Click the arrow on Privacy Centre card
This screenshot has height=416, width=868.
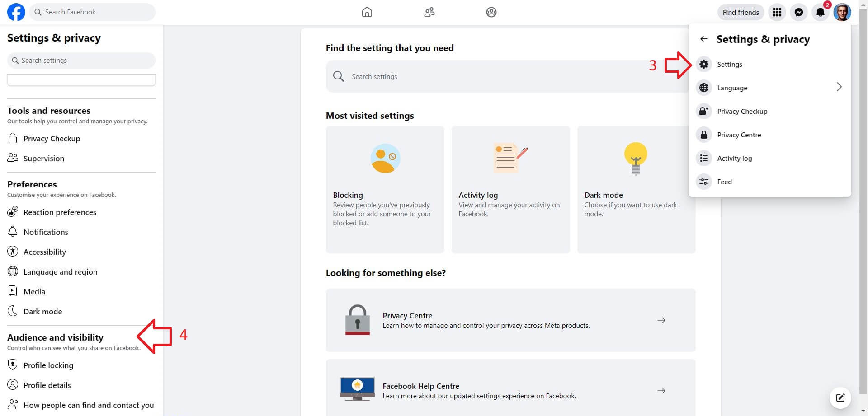pos(661,320)
